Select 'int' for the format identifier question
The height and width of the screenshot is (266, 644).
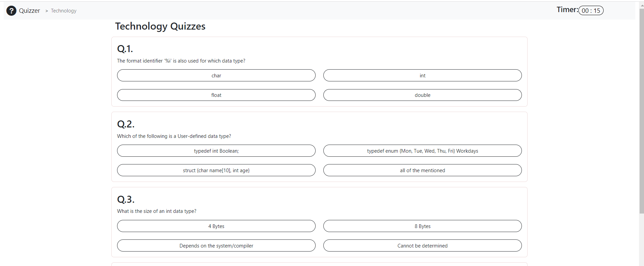click(422, 75)
